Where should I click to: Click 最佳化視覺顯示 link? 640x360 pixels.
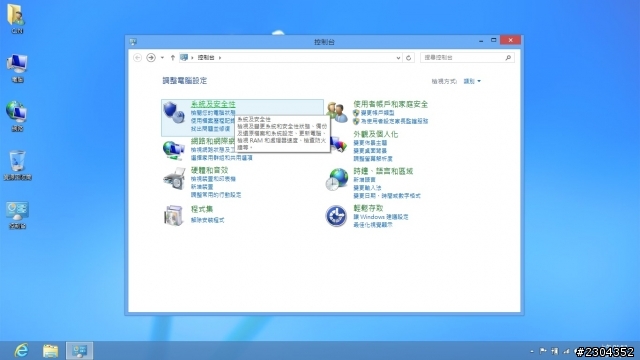pyautogui.click(x=373, y=225)
